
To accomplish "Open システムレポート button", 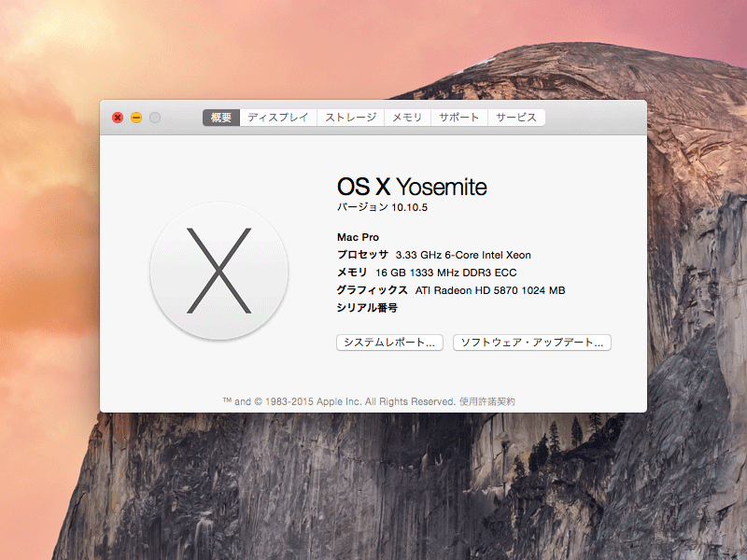I will click(x=389, y=343).
